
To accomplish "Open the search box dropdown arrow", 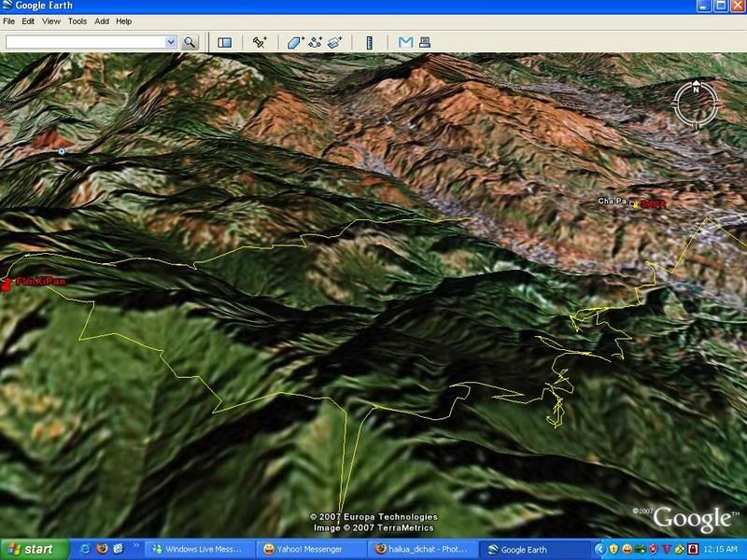I will [x=171, y=42].
